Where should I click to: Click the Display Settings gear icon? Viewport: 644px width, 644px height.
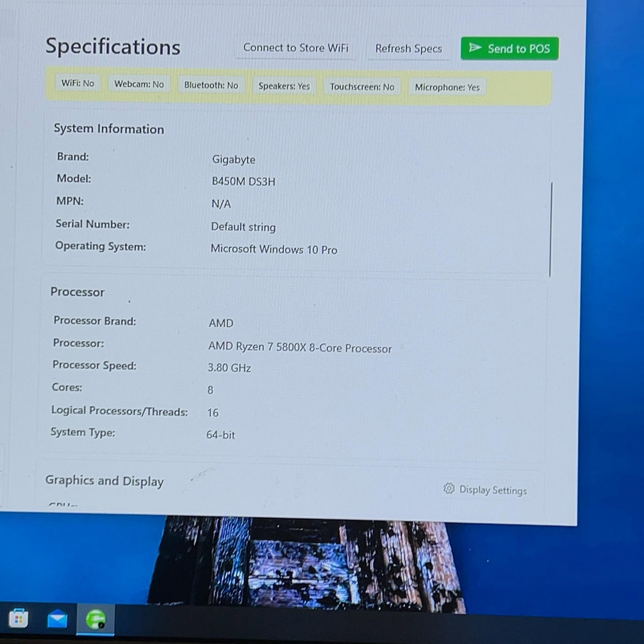pyautogui.click(x=449, y=488)
